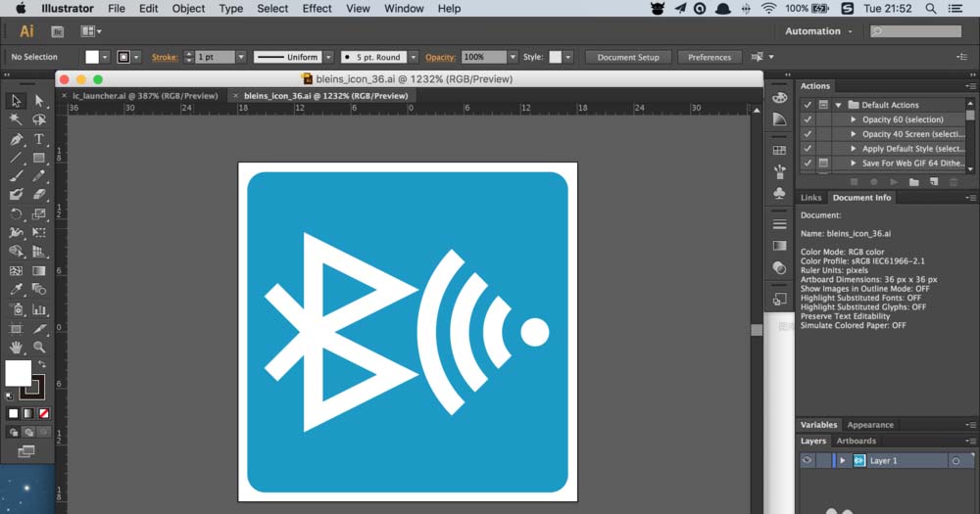Activate the Hand tool

pyautogui.click(x=16, y=347)
